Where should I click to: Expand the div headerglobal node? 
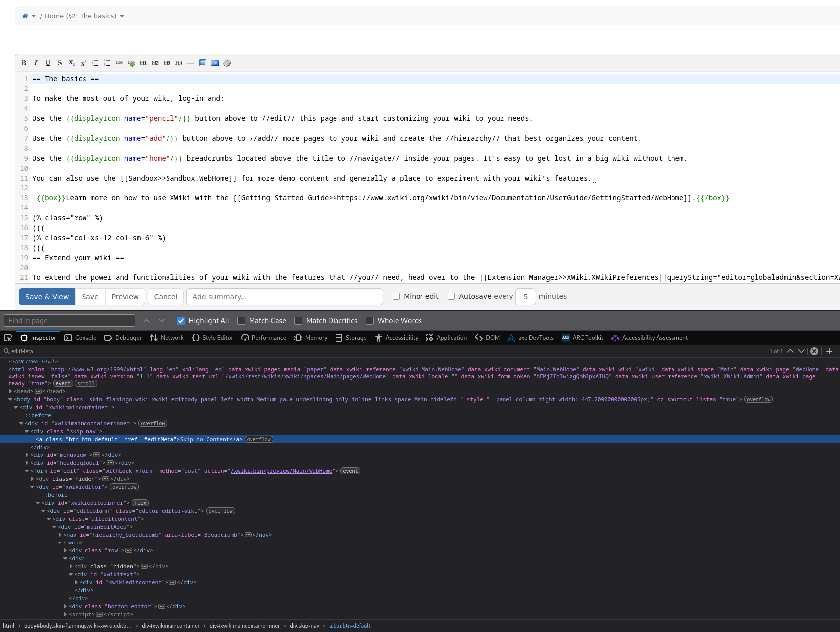pos(27,463)
